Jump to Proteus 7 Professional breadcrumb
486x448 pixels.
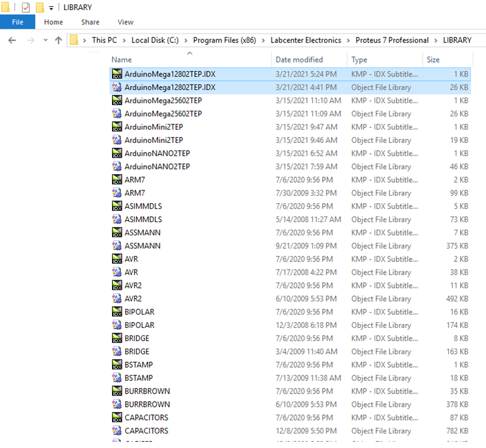point(392,40)
